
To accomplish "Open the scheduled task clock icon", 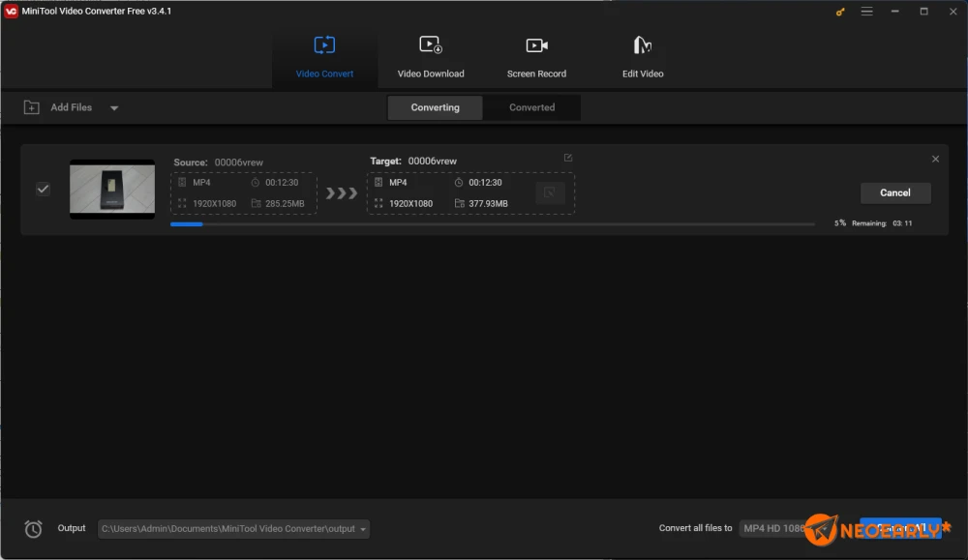I will tap(33, 528).
